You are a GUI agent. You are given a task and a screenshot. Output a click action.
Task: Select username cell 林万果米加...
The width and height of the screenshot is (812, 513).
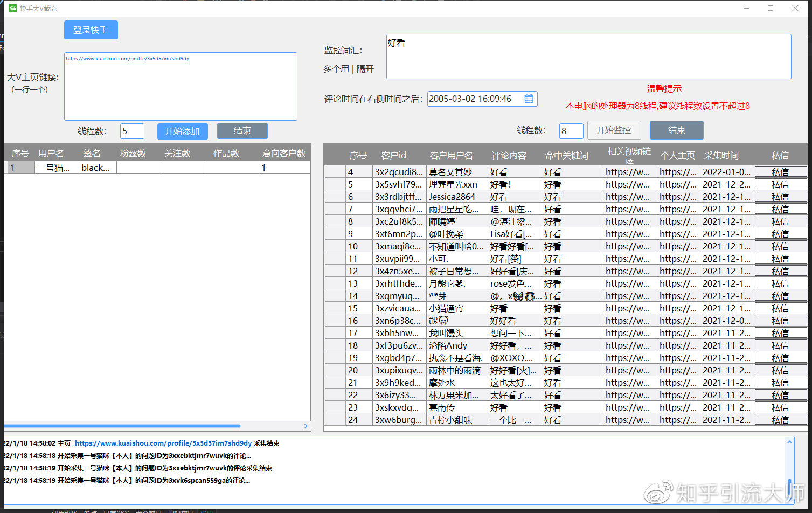[457, 395]
